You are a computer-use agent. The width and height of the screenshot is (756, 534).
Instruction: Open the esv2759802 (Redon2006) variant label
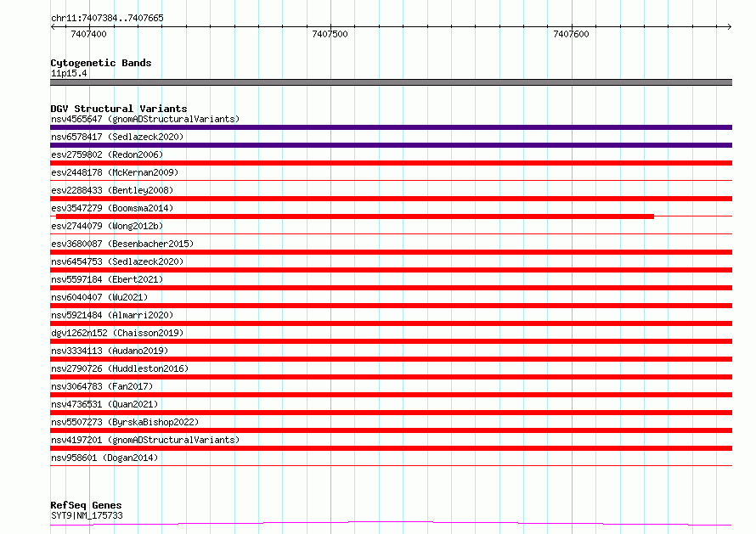click(x=107, y=155)
